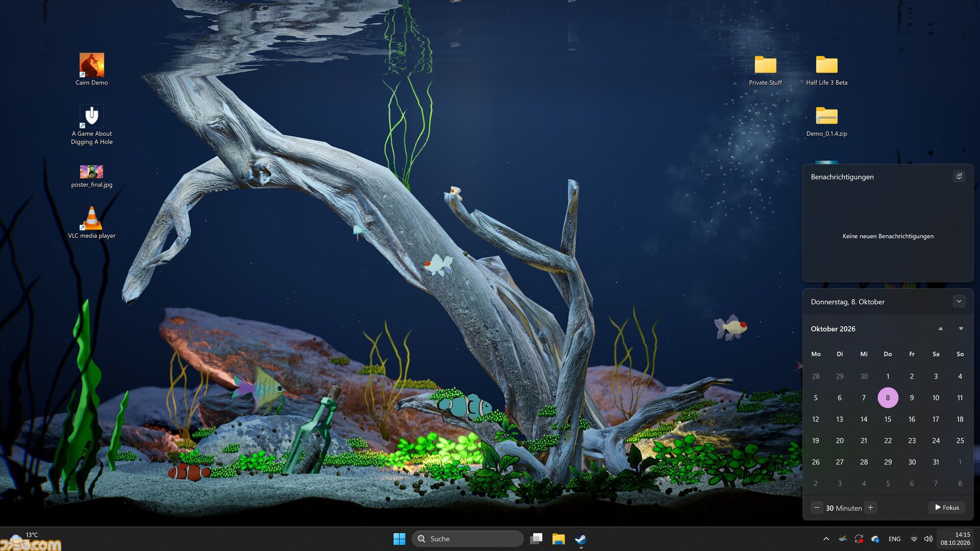Open Task View from the taskbar
Viewport: 980px width, 551px height.
[536, 539]
